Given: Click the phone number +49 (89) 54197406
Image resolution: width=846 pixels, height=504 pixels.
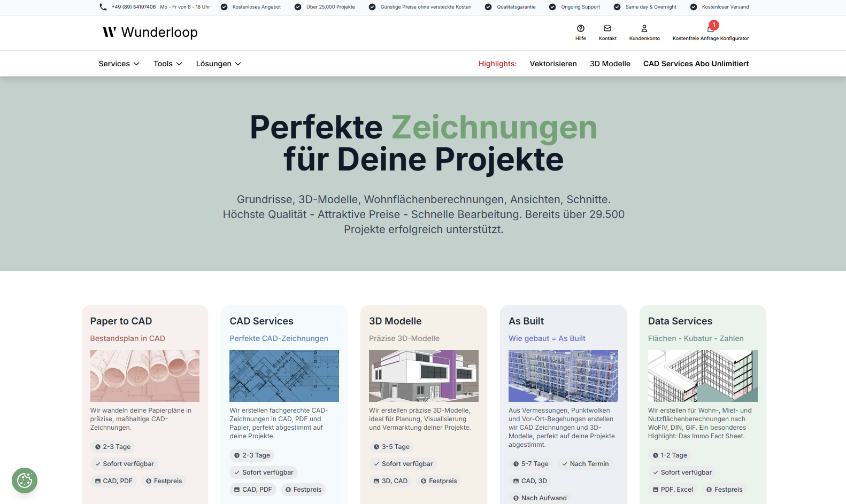Looking at the screenshot, I should click(134, 7).
